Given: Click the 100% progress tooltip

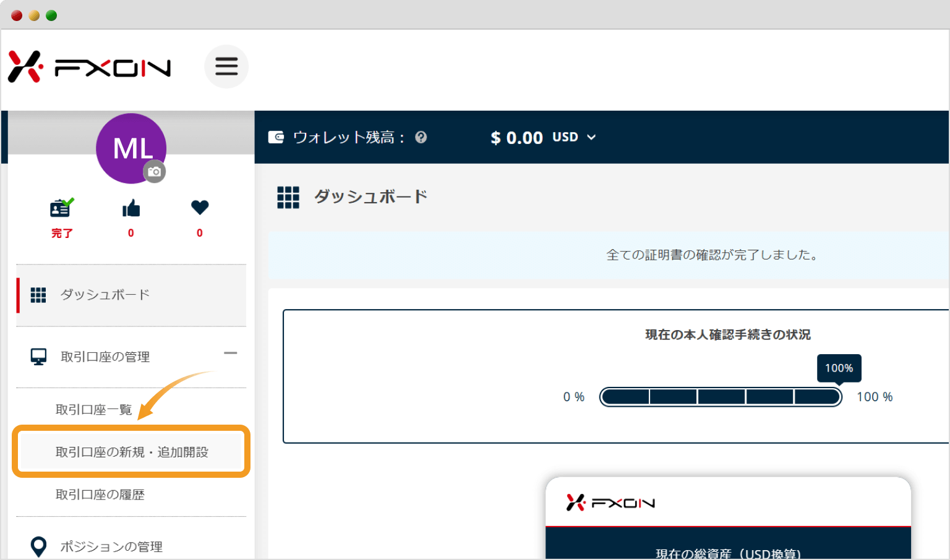Looking at the screenshot, I should pyautogui.click(x=839, y=368).
